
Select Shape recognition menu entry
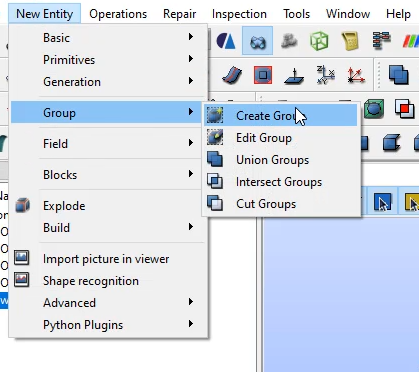108,281
